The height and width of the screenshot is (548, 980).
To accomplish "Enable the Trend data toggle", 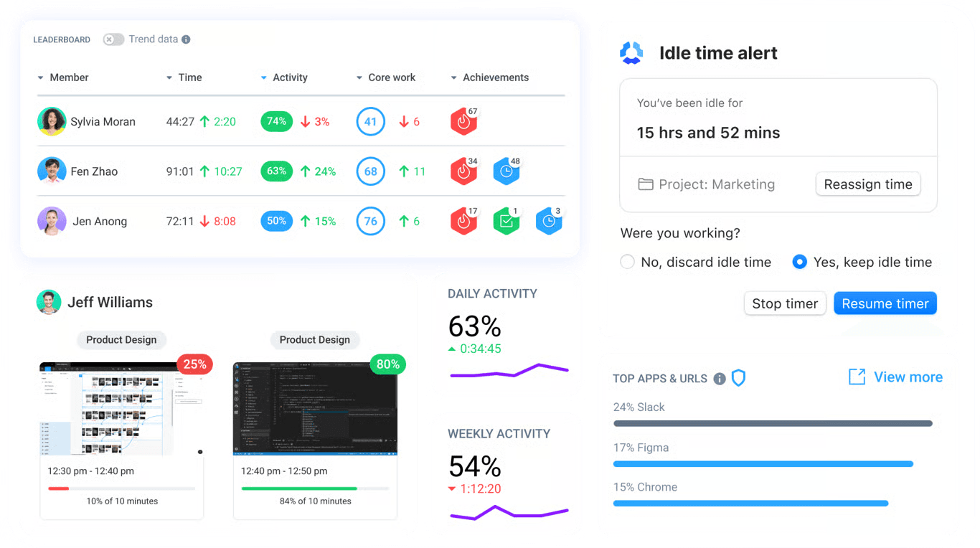I will pyautogui.click(x=113, y=39).
